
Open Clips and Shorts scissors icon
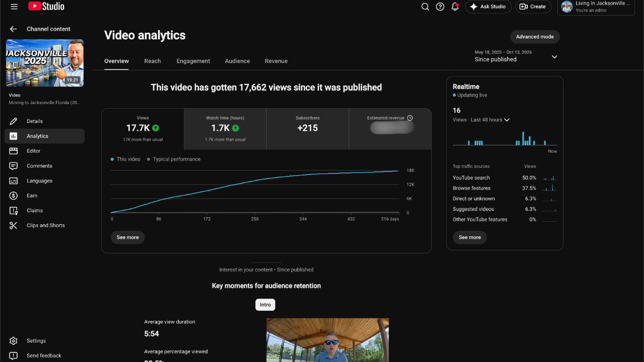coord(14,226)
